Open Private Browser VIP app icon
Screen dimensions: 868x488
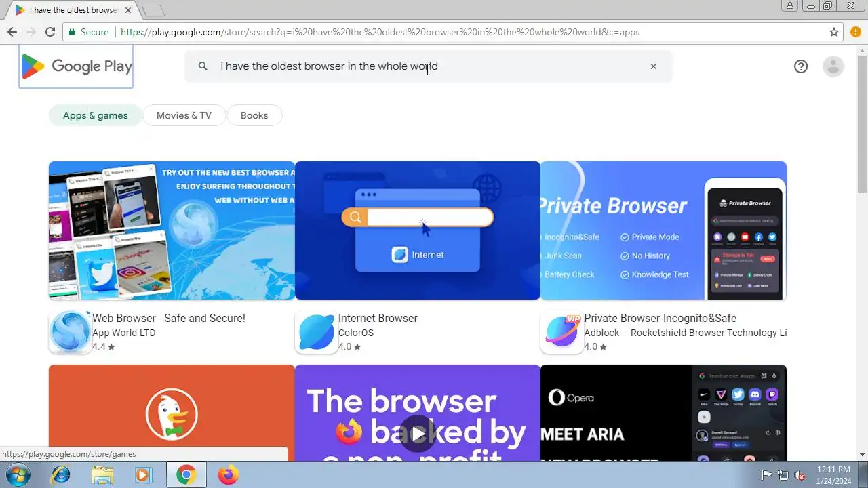coord(561,332)
